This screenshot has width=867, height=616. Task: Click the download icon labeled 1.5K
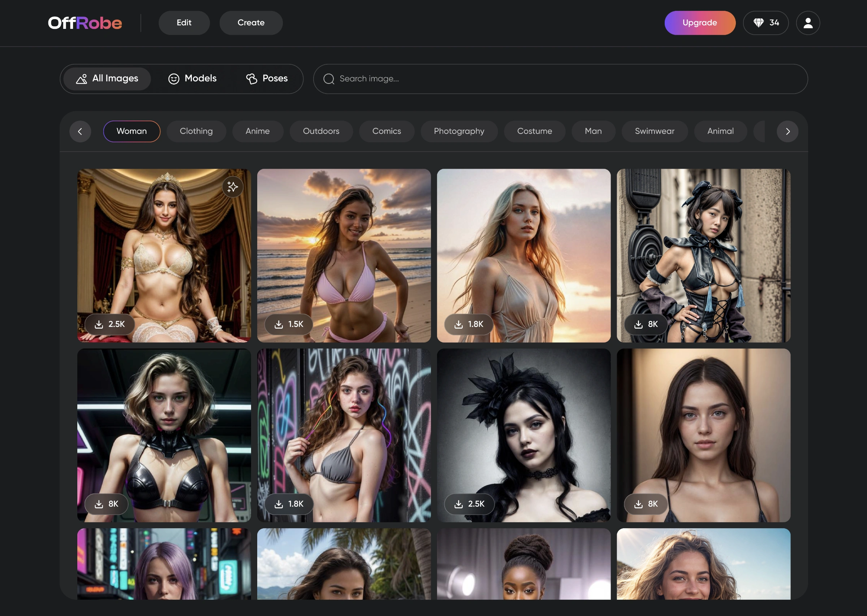pos(279,324)
